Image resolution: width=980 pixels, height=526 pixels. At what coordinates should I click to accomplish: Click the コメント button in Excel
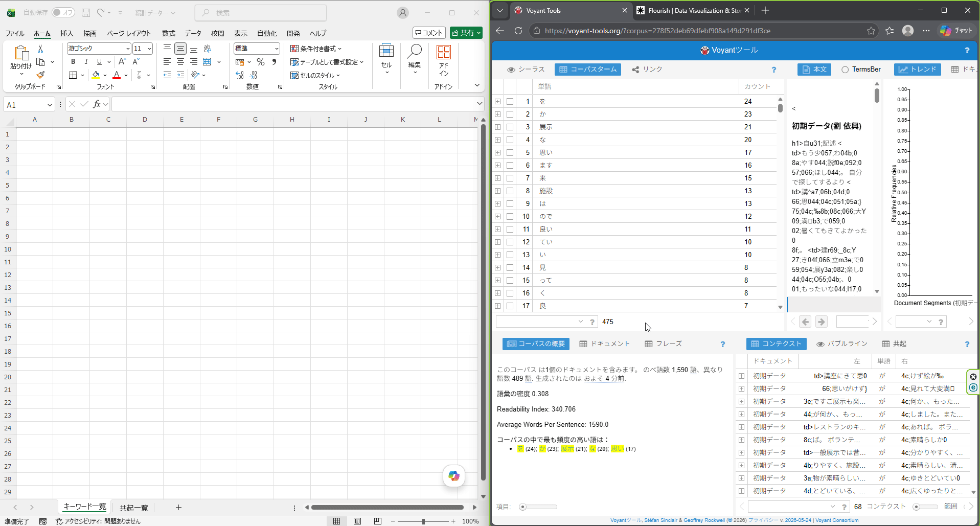coord(429,33)
